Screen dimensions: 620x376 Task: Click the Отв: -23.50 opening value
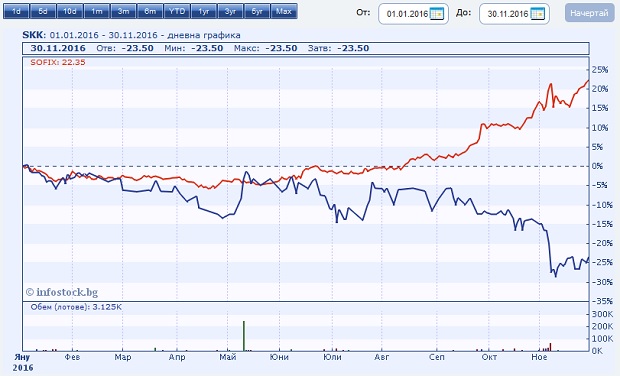coord(125,48)
